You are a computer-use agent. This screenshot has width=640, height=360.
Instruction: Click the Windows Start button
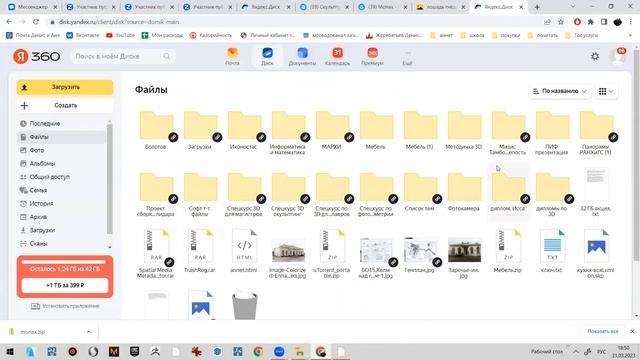tap(10, 351)
